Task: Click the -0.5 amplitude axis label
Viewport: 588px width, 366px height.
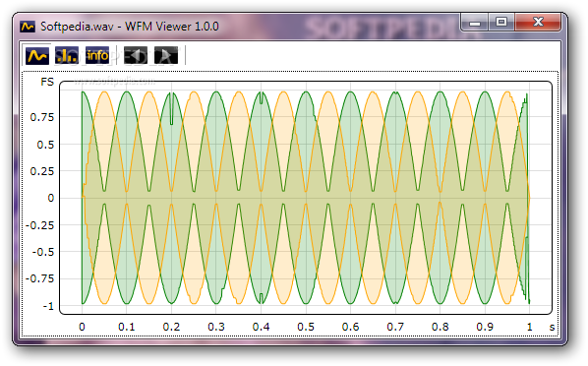Action: point(43,252)
